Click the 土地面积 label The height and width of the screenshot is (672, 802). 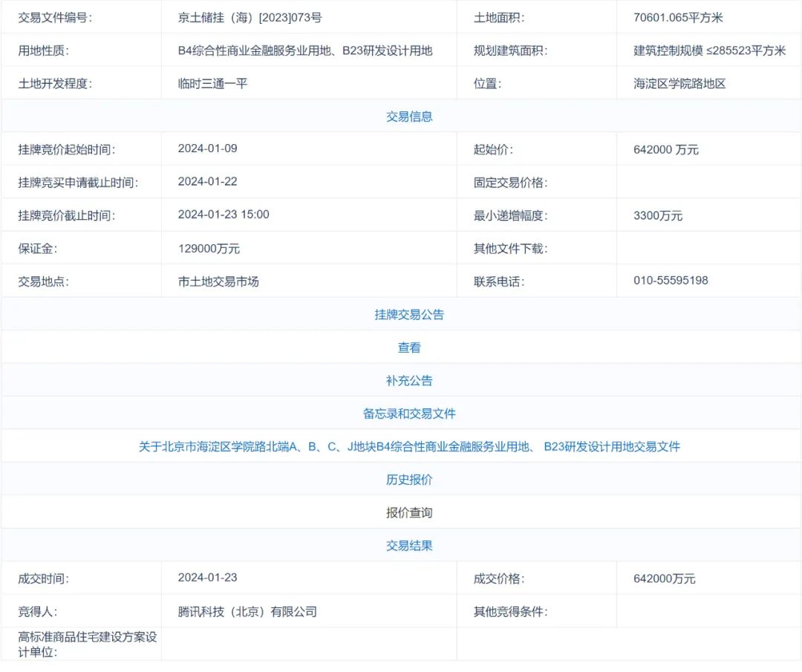tap(499, 18)
